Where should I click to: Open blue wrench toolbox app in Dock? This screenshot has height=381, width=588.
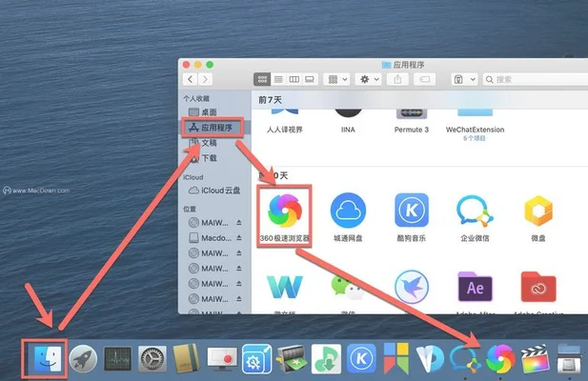[257, 359]
